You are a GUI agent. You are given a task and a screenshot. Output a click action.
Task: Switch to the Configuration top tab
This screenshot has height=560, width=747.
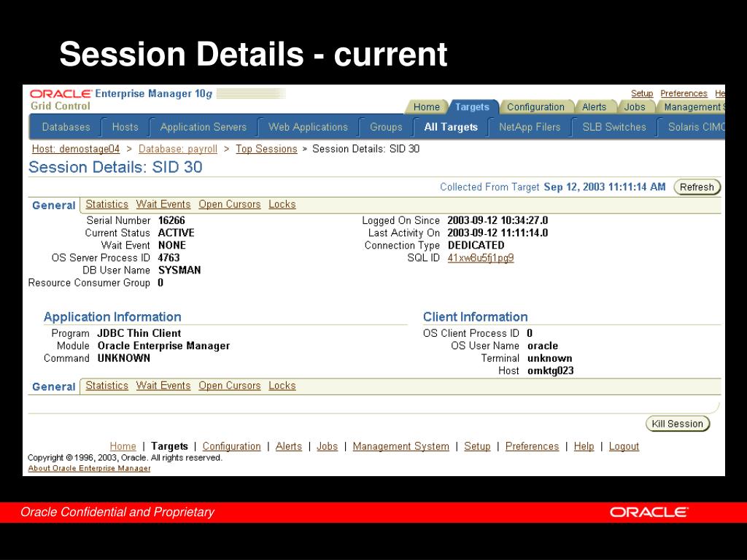pos(535,107)
